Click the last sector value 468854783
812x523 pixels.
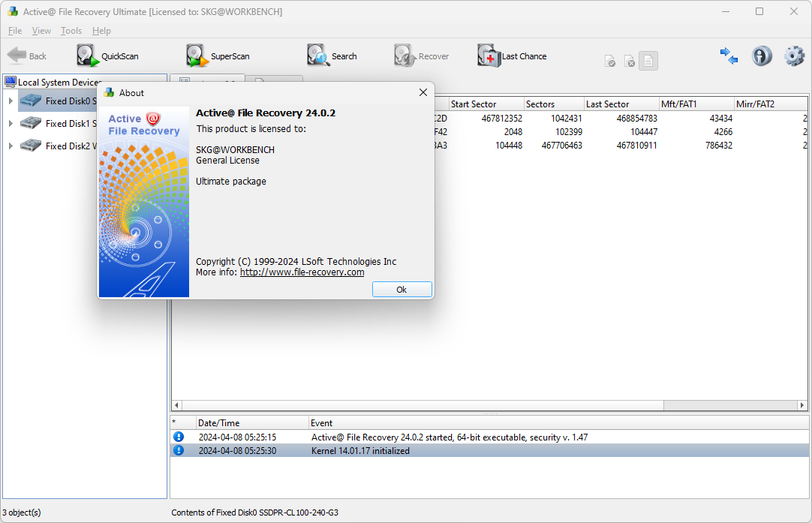(636, 118)
